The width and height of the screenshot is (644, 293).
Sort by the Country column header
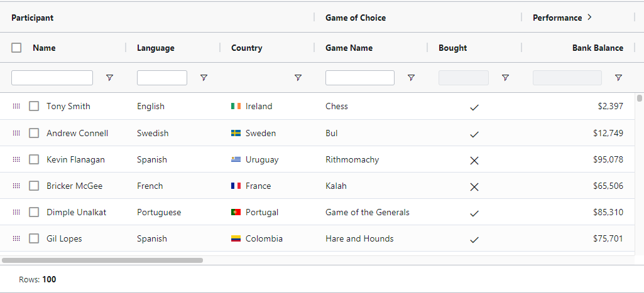[x=247, y=48]
